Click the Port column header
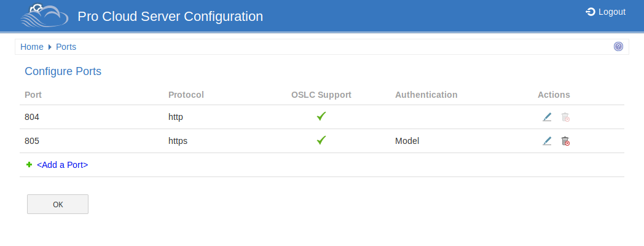 (x=33, y=95)
